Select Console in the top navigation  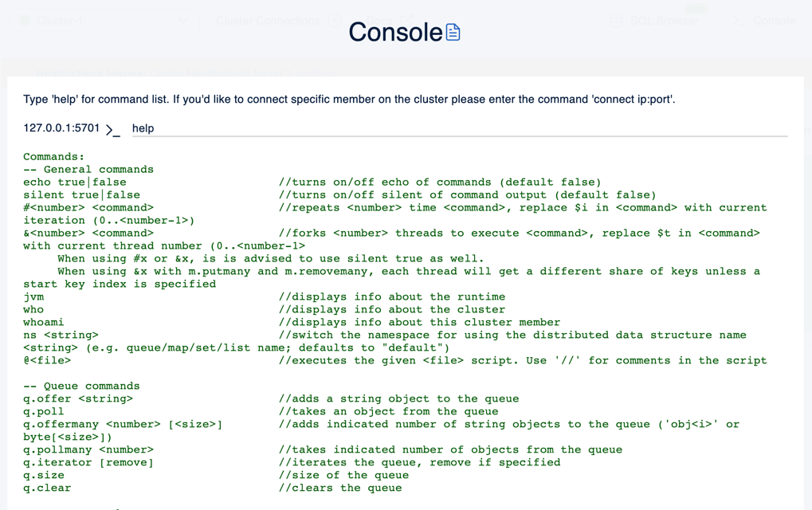click(769, 21)
